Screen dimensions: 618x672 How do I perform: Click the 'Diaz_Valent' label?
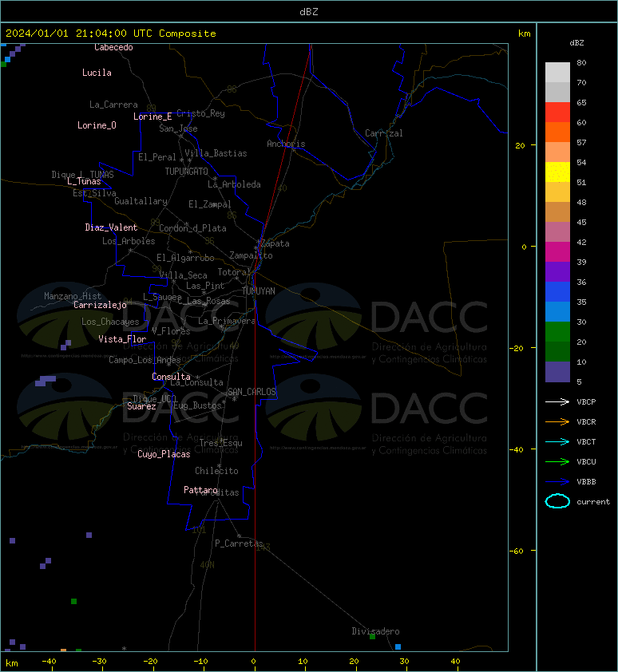click(111, 227)
